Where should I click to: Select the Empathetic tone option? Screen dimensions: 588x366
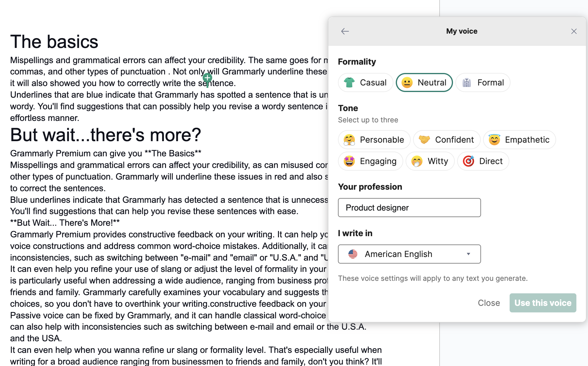click(x=519, y=140)
